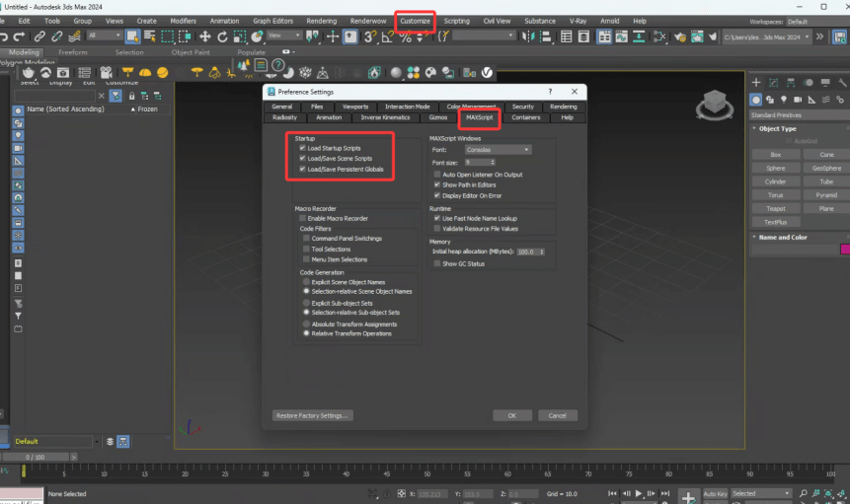The image size is (850, 504).
Task: Open the Font dropdown showing Consolas
Action: [x=498, y=149]
